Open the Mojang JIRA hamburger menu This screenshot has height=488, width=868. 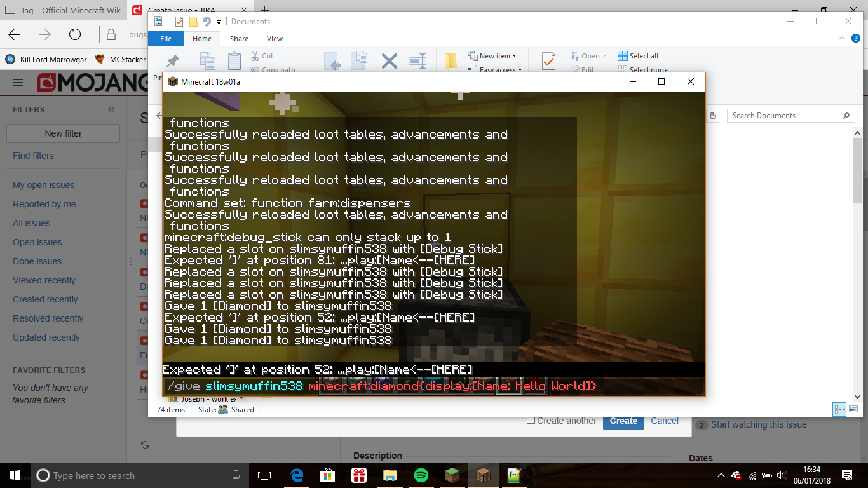coord(18,83)
